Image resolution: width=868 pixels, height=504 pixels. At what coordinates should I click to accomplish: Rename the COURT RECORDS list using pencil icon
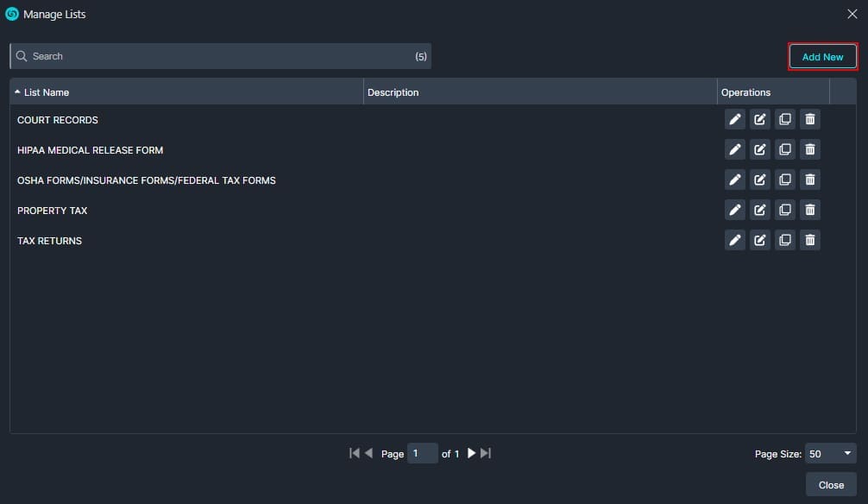[x=734, y=119]
